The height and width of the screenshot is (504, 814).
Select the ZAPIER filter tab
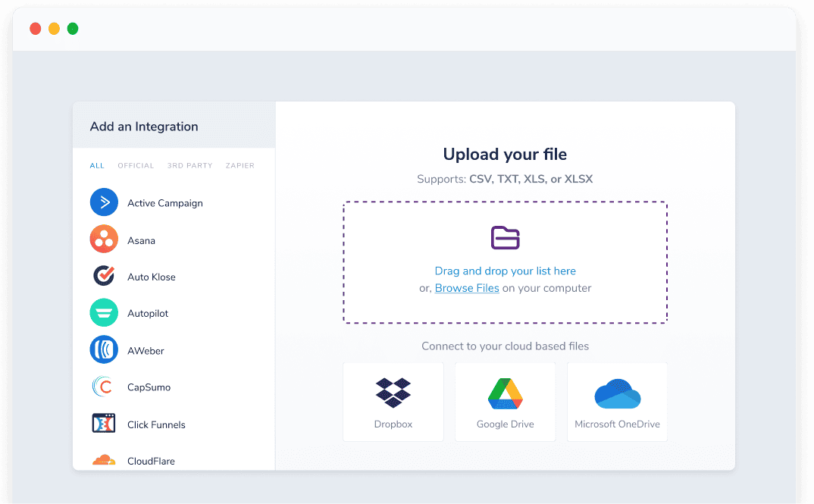tap(240, 165)
